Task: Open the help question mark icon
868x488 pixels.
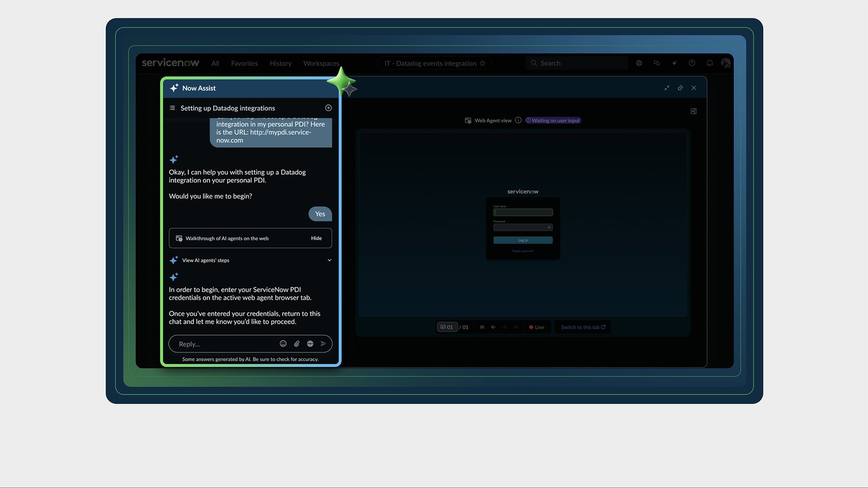Action: coord(692,63)
